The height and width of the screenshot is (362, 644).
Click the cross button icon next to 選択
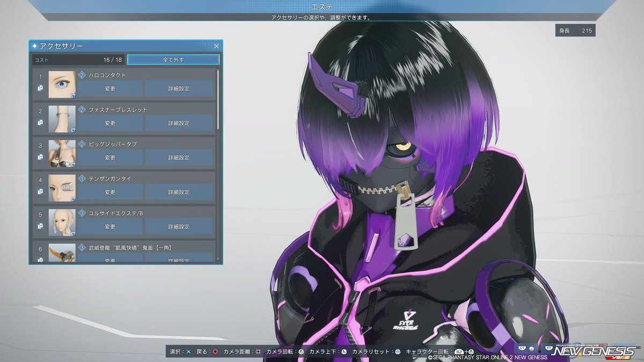click(187, 352)
